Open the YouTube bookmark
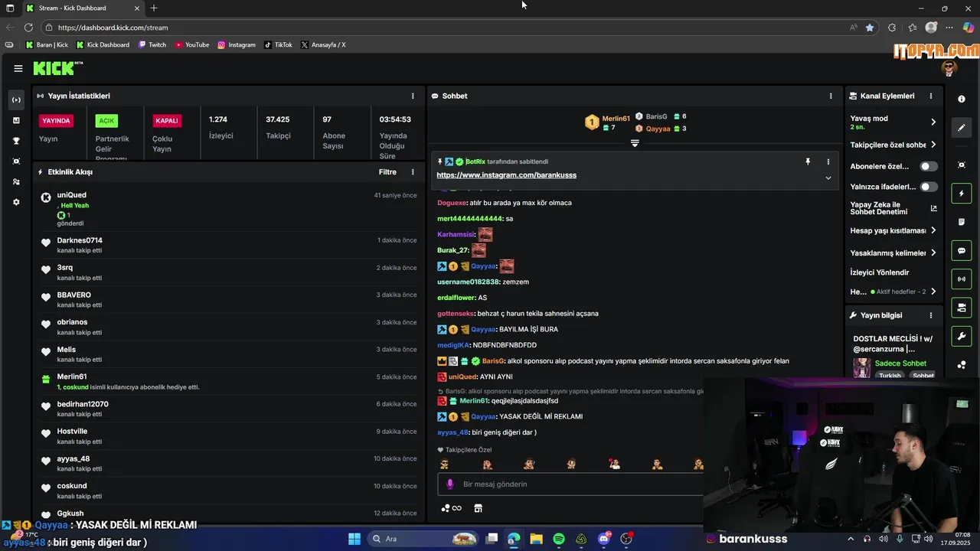 click(192, 45)
